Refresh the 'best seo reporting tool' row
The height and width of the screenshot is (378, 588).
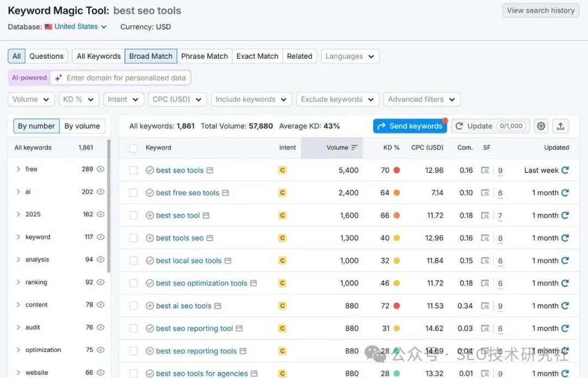[x=565, y=328]
